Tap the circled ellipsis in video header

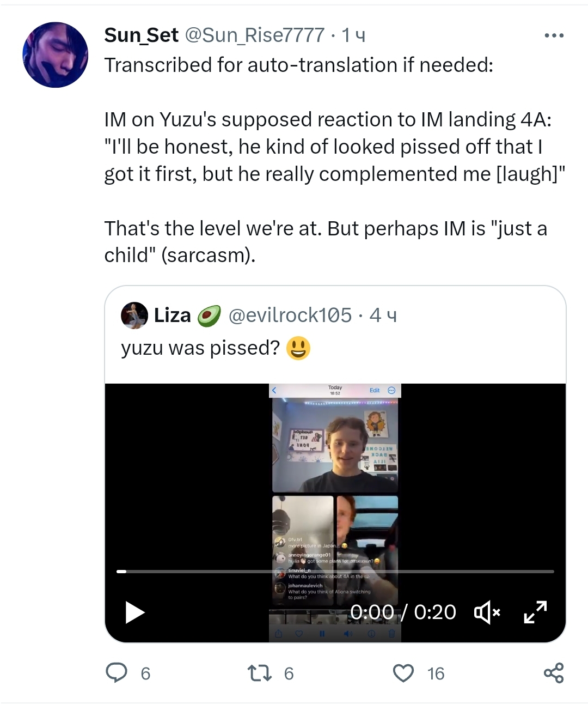coord(391,390)
